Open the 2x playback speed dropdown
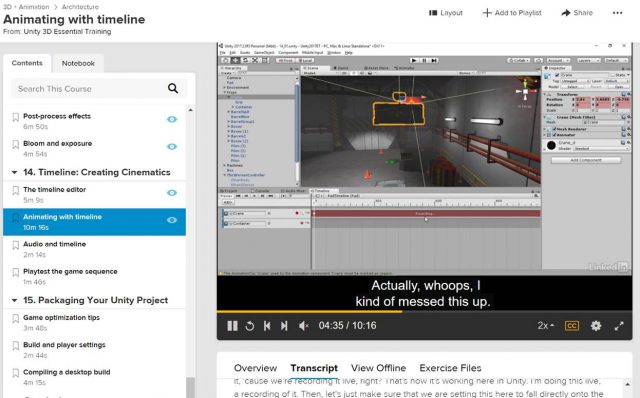The height and width of the screenshot is (398, 640). pos(546,326)
